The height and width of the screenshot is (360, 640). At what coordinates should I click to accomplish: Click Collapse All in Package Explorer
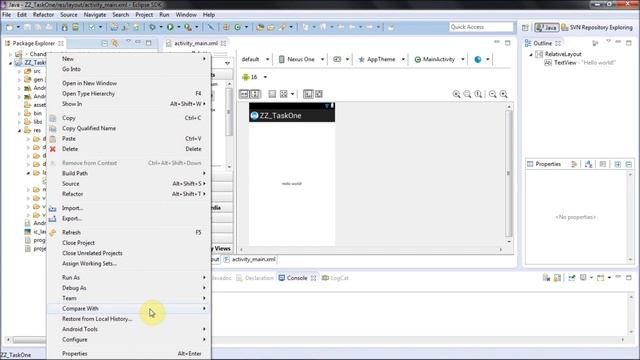pos(104,43)
